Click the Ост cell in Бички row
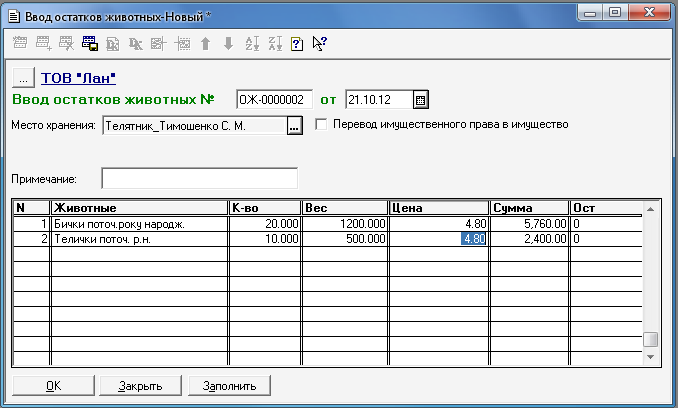This screenshot has height=408, width=678. [606, 224]
